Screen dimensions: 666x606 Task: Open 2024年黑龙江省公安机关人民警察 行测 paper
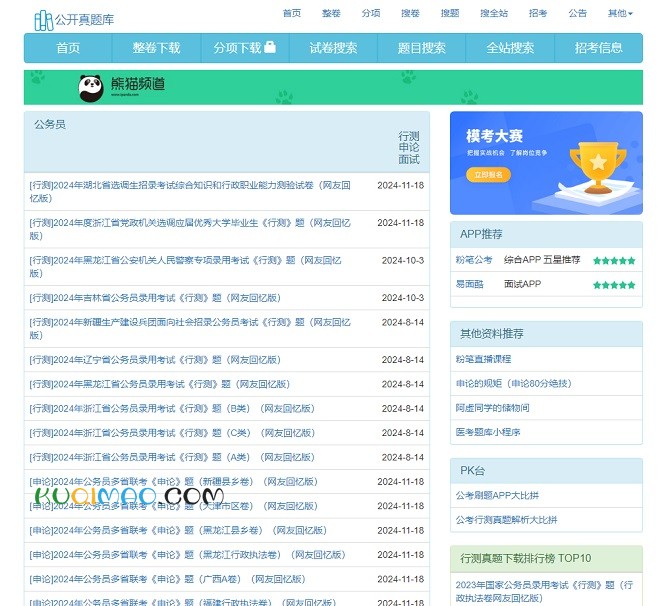[185, 266]
